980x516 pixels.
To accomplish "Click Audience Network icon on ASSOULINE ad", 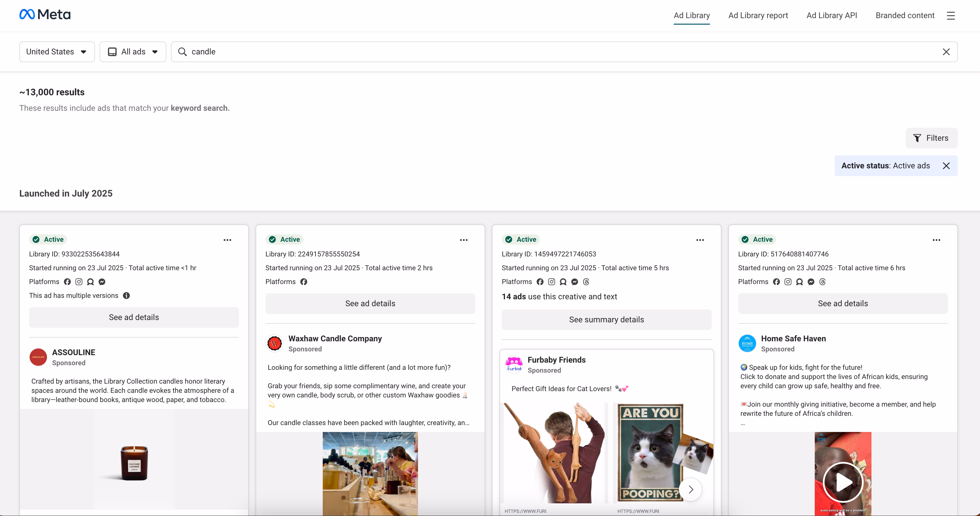I will pos(90,282).
